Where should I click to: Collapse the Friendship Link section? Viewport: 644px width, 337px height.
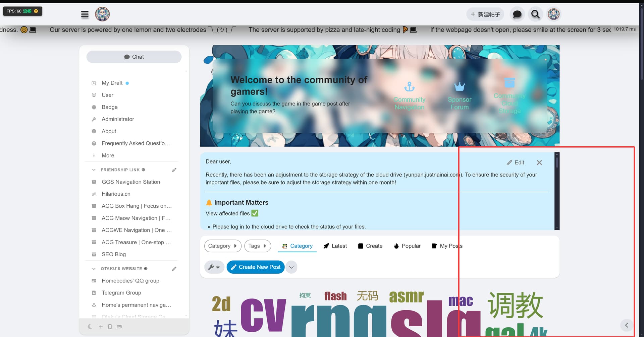(x=94, y=170)
